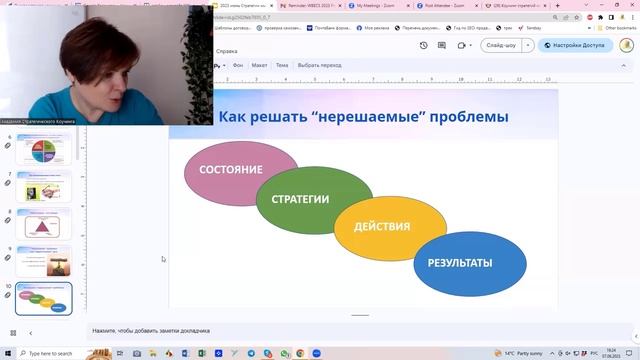
Task: Open Перечень докумен... bookmark
Action: pos(417,28)
